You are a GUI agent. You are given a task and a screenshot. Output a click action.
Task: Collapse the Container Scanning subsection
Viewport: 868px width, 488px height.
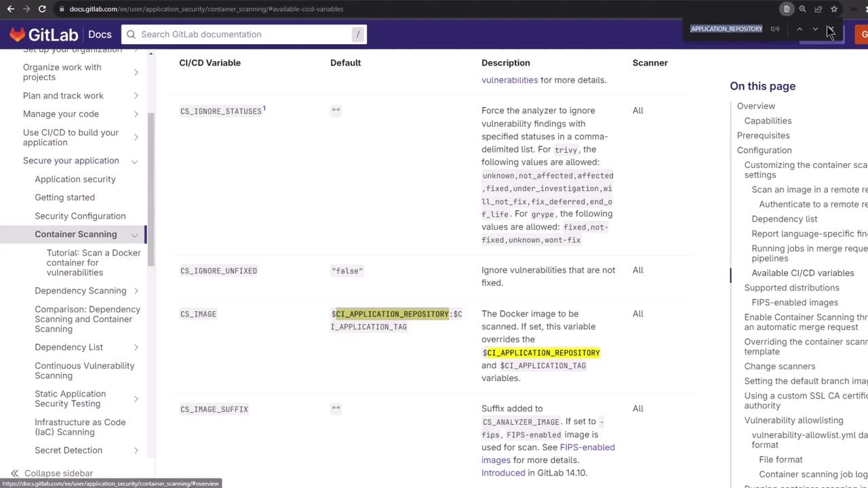click(x=135, y=235)
